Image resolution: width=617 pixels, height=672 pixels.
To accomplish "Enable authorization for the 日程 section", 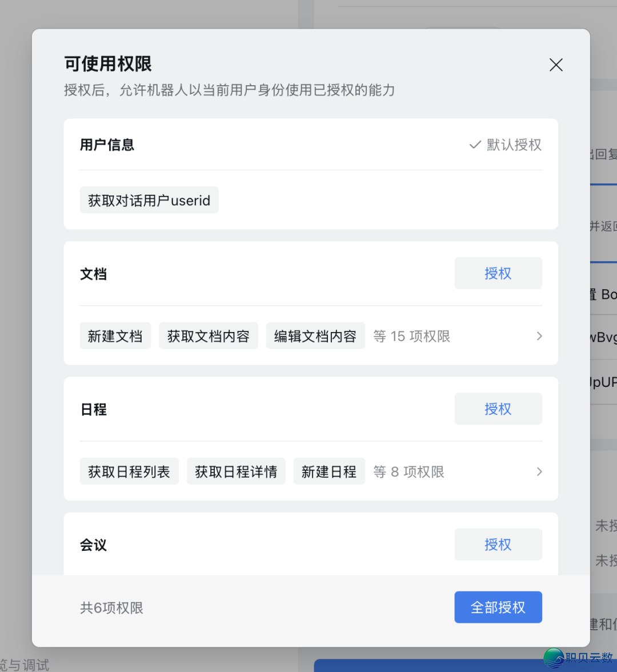I will 498,409.
